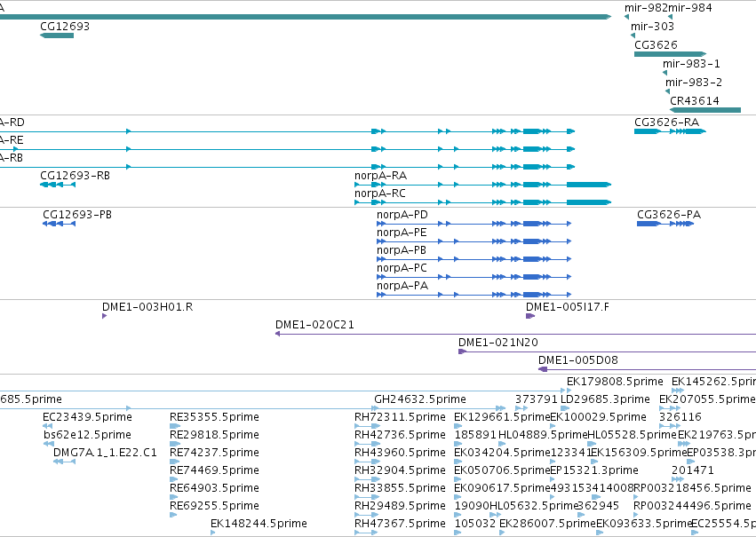Screen dimensions: 756x537
Task: Click the DME1-003H01.R clone label
Action: pos(147,307)
